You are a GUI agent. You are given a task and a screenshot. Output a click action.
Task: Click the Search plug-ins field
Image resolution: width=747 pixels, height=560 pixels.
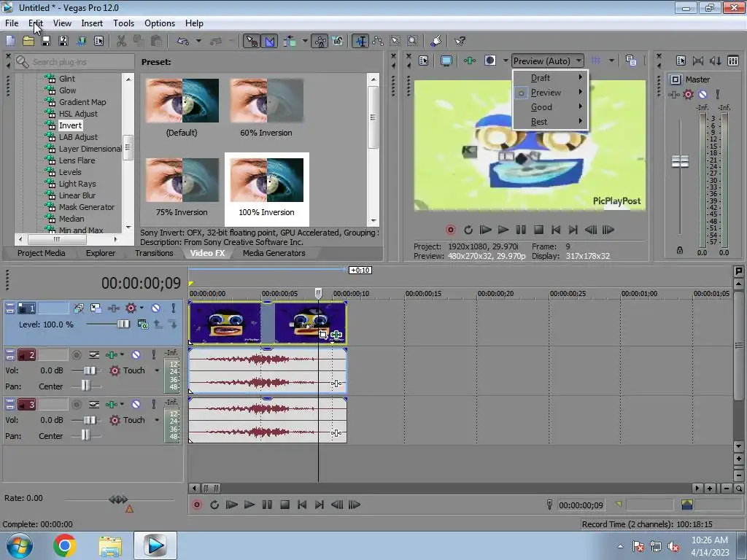[74, 62]
